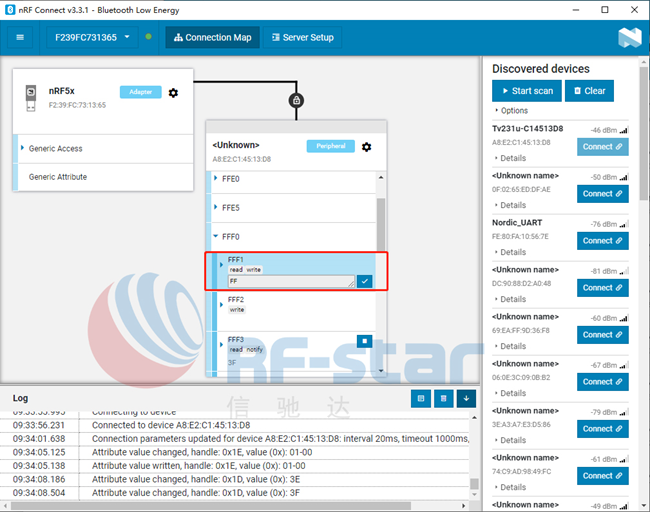The width and height of the screenshot is (650, 512).
Task: Show Details of Nordic_UART
Action: click(510, 252)
